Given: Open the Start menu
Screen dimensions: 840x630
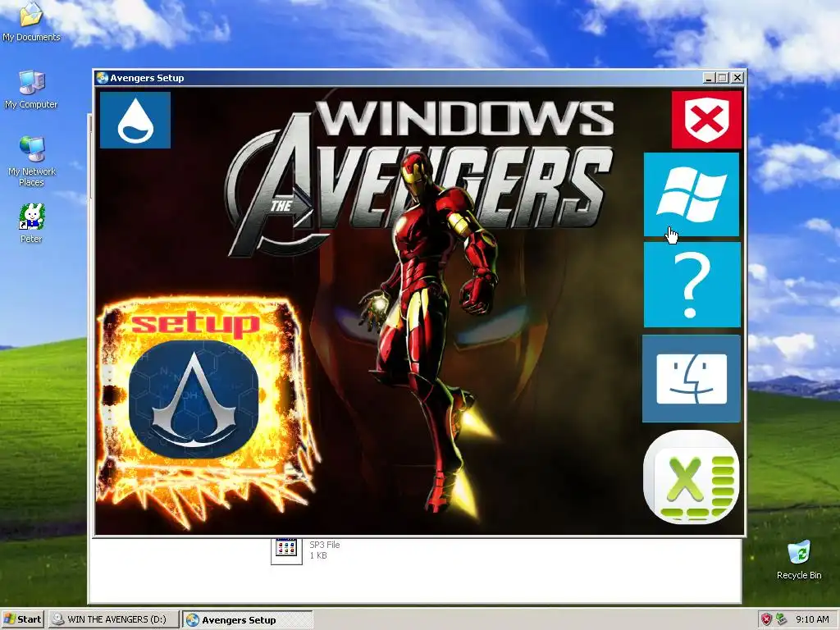Looking at the screenshot, I should coord(22,619).
